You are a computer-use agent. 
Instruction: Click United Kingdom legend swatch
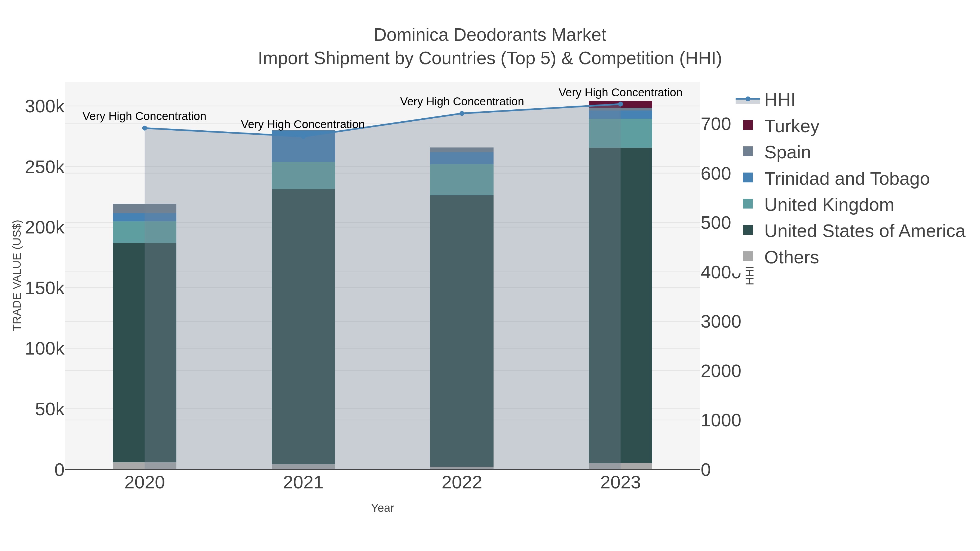(748, 204)
